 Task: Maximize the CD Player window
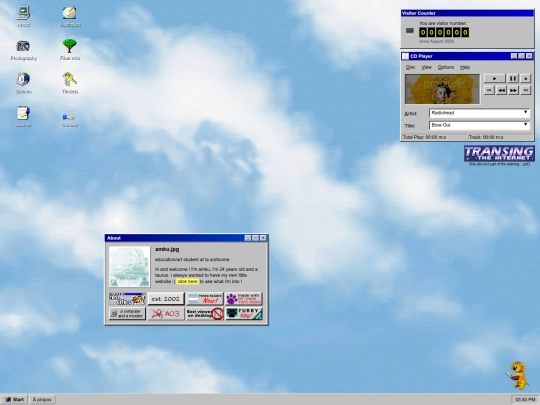tap(521, 56)
